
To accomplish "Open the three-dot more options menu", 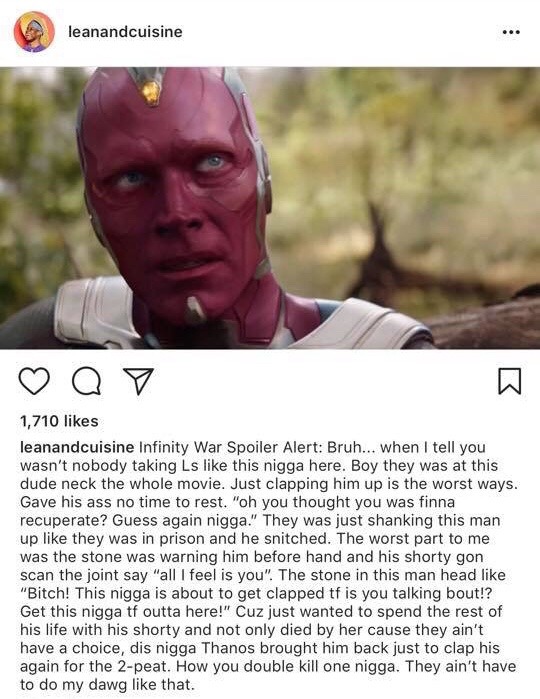I will tap(511, 32).
